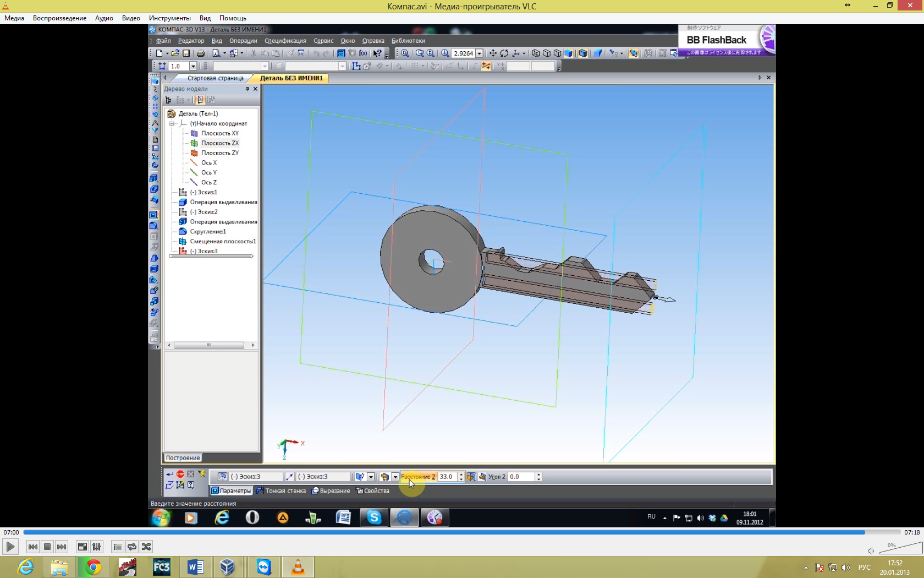Click the Print icon in Kompas toolbar
Viewport: 924px width, 578px height.
click(201, 53)
